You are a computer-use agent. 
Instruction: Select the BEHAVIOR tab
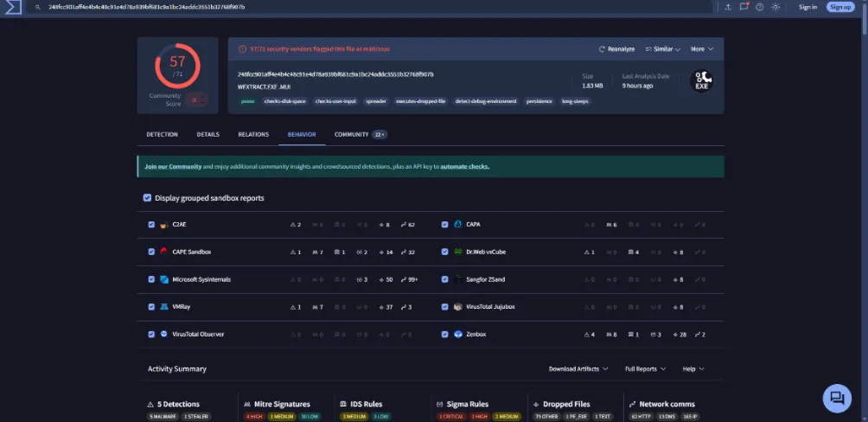click(x=302, y=135)
